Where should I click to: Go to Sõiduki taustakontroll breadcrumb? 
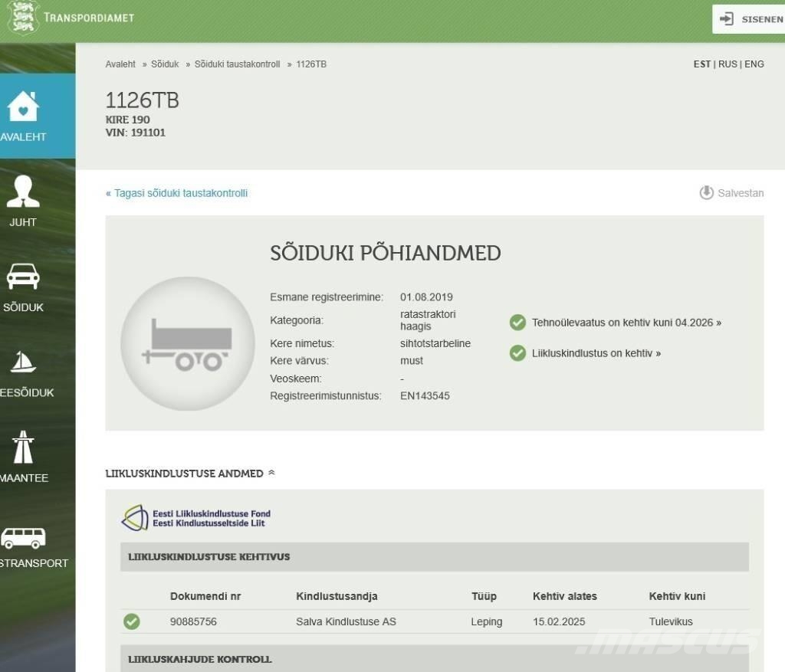[x=238, y=64]
